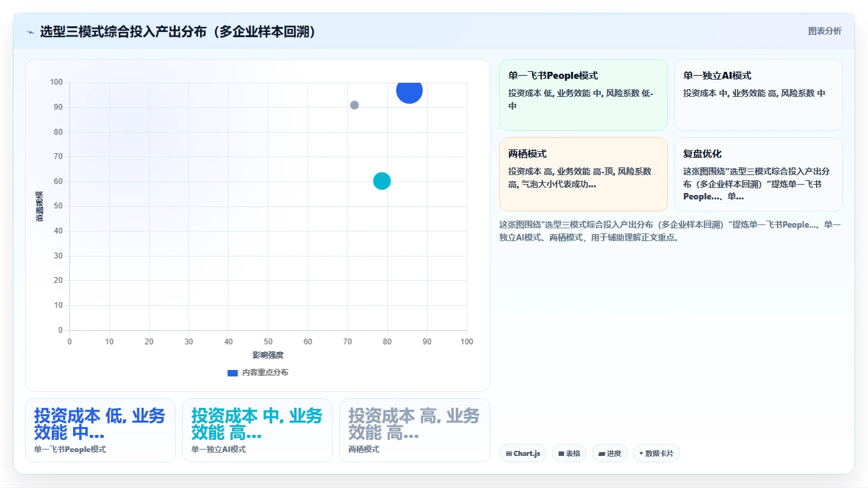This screenshot has height=488, width=868.
Task: Click the 进度 tag chip
Action: [610, 453]
